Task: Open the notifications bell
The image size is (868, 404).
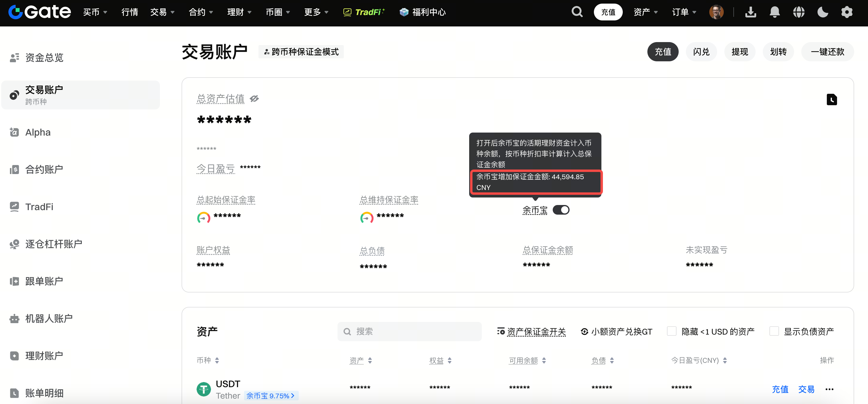Action: pos(775,12)
